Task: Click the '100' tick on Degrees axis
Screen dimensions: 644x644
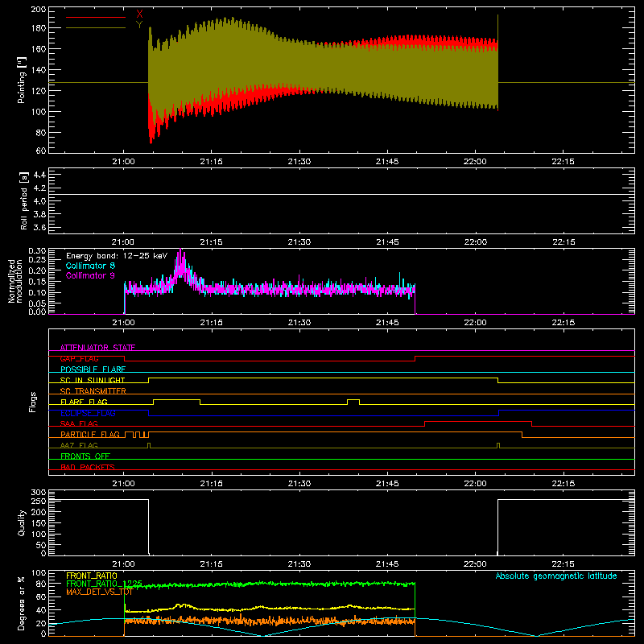Action: click(39, 573)
